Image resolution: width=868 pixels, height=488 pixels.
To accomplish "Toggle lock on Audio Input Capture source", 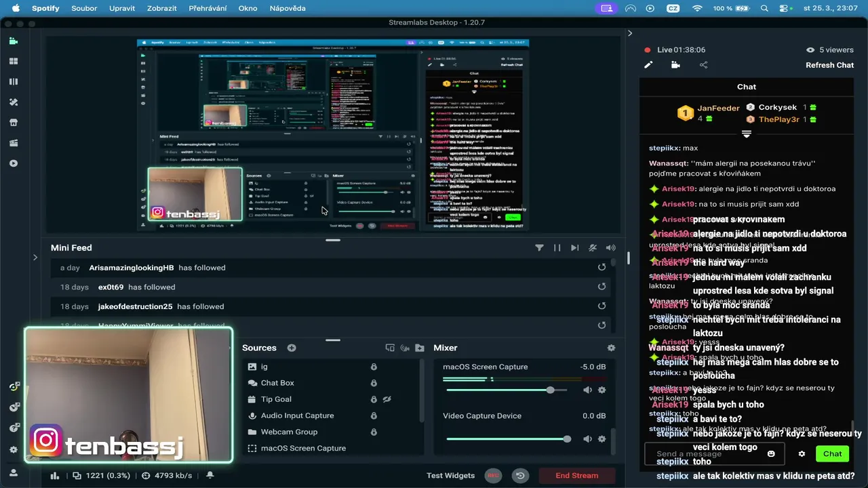I will tap(374, 415).
